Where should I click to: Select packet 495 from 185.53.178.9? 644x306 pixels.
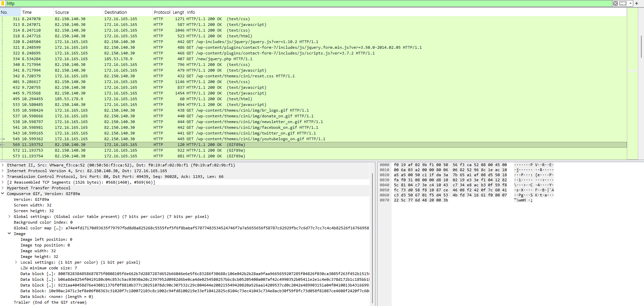tap(313, 99)
